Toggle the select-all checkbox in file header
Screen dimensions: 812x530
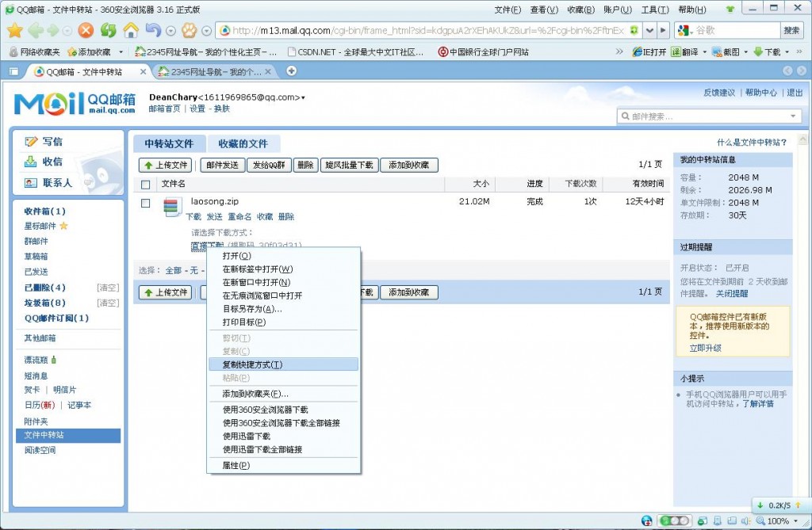tap(146, 185)
